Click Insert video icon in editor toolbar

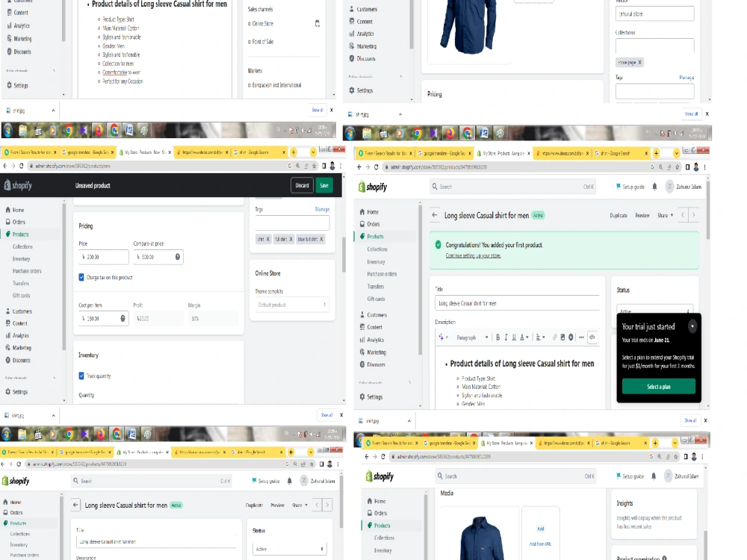571,337
